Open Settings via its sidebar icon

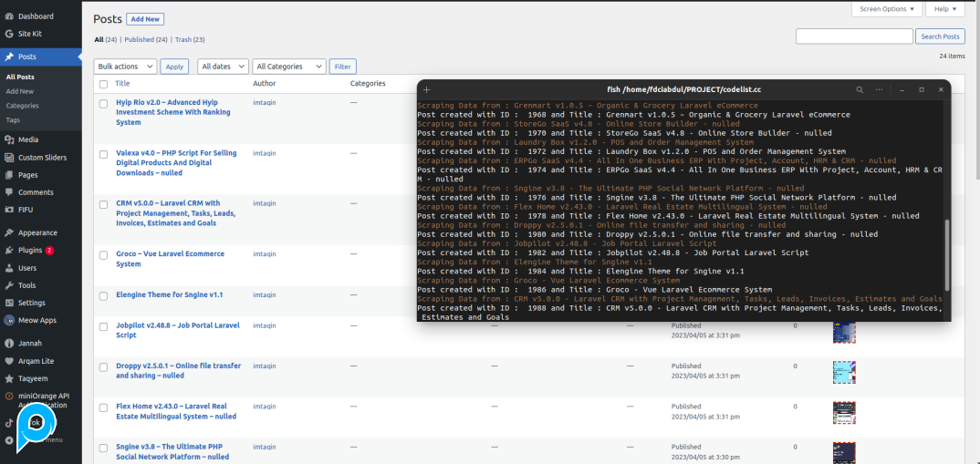(9, 303)
